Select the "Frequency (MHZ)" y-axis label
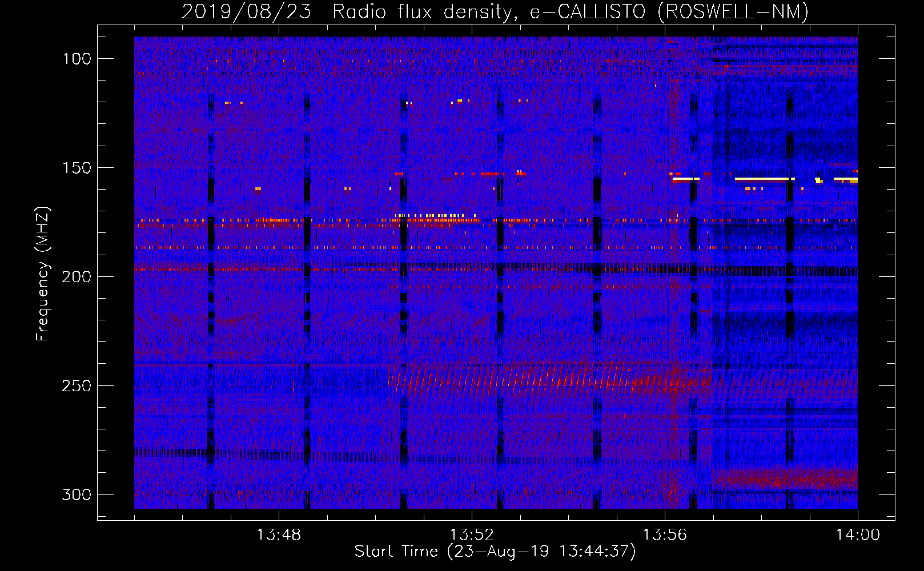Image resolution: width=924 pixels, height=571 pixels. point(43,274)
